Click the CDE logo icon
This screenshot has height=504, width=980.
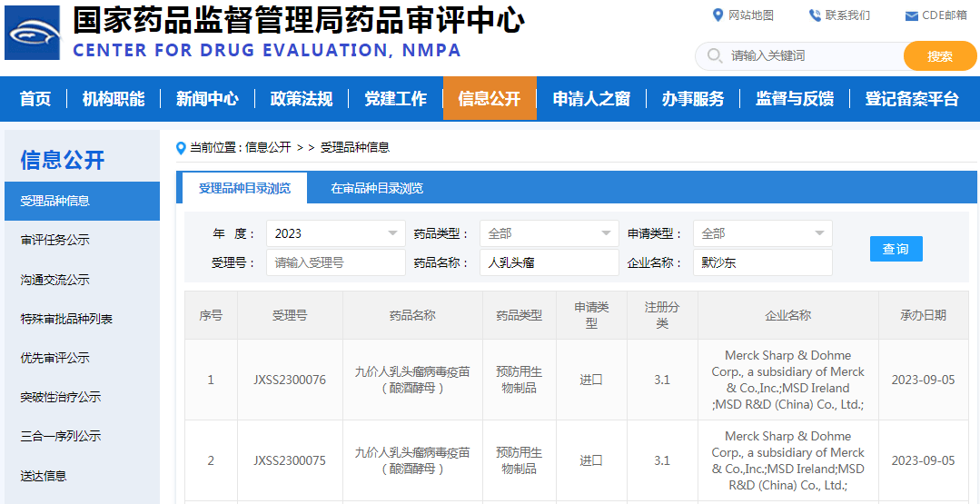tap(33, 33)
